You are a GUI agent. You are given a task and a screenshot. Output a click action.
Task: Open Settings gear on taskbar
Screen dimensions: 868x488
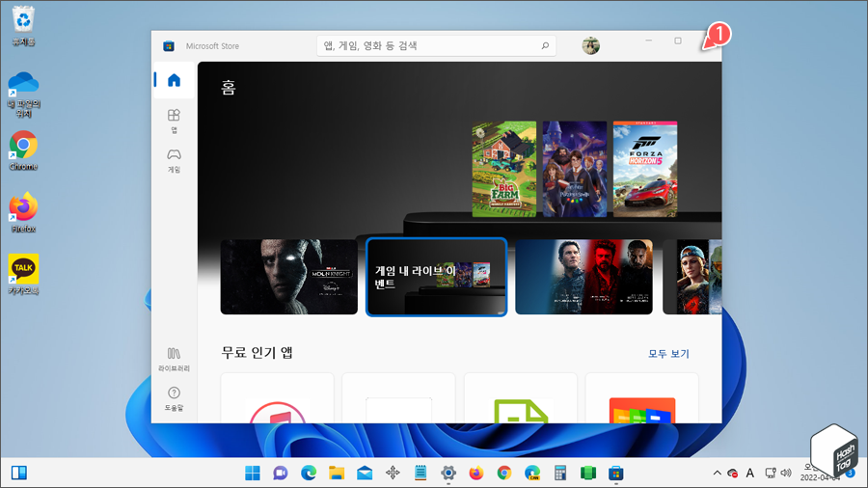click(x=448, y=474)
